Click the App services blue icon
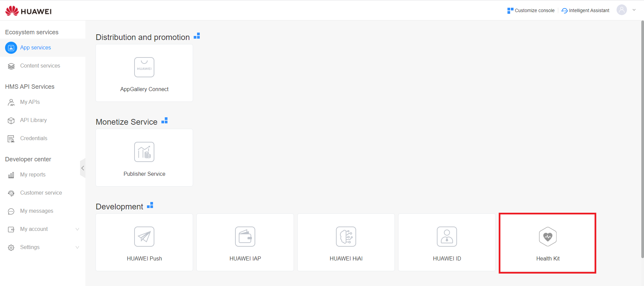The image size is (644, 286). point(11,48)
